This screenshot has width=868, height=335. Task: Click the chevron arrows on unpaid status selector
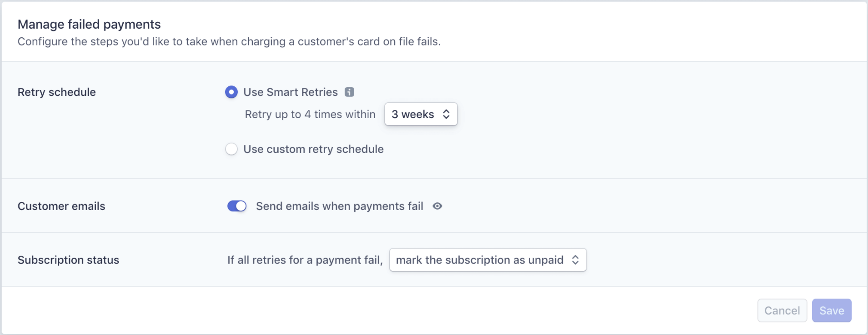point(575,260)
